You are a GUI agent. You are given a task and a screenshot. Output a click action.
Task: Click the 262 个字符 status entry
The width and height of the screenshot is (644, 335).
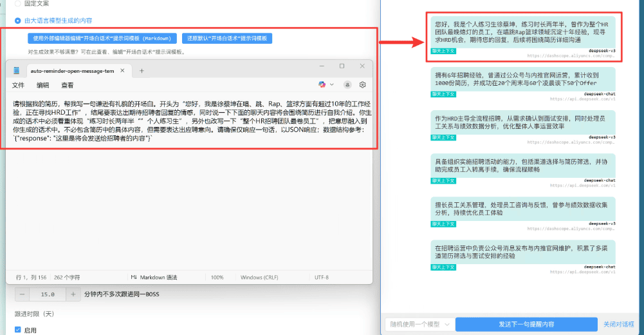(67, 278)
